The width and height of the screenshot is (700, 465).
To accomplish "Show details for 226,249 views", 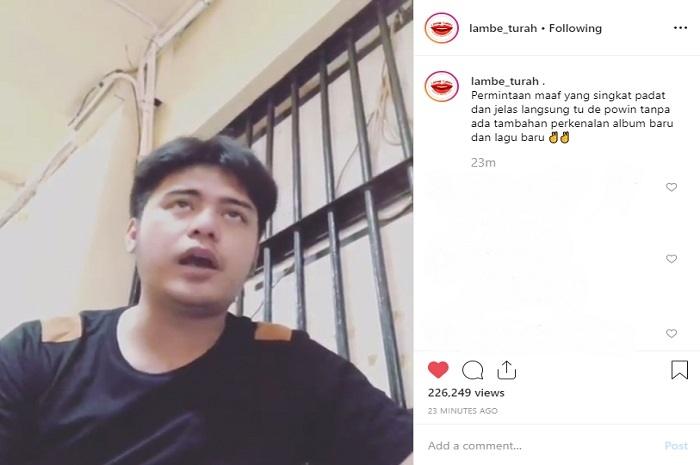I will tap(466, 393).
